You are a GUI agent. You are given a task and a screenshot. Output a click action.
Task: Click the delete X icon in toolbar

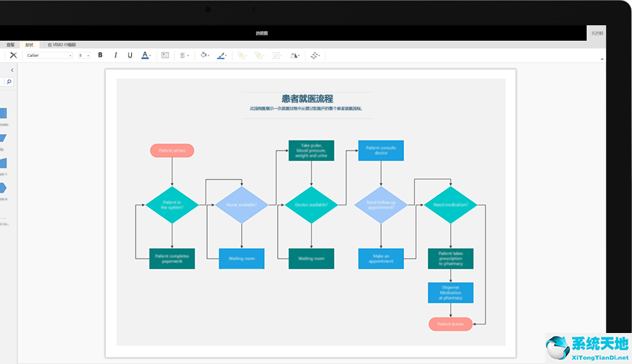[x=13, y=56]
